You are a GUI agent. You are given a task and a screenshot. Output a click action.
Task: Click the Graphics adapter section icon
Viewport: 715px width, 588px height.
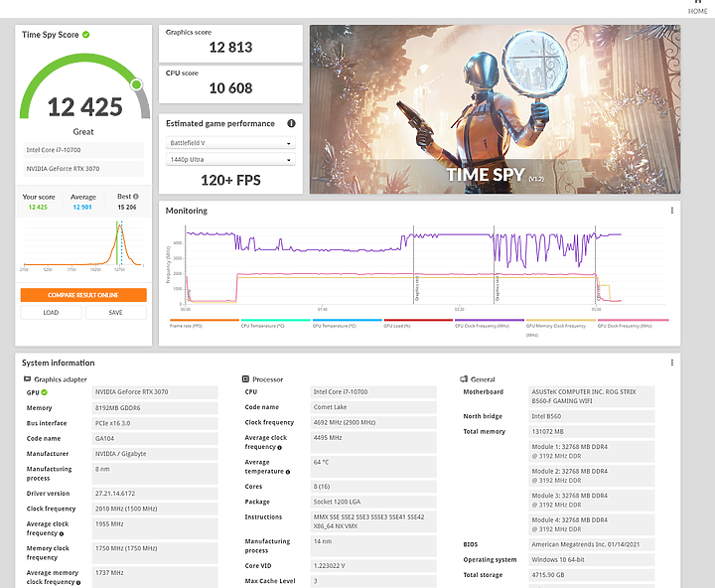pos(28,379)
